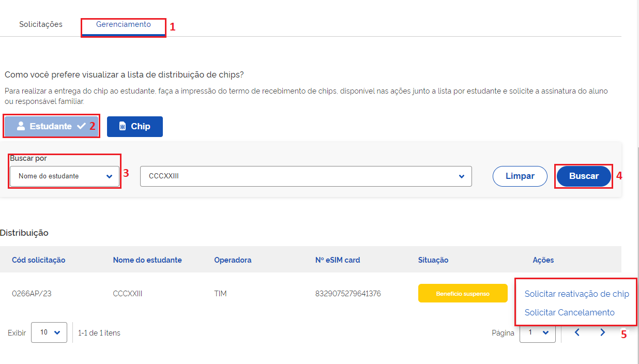The width and height of the screenshot is (639, 364).
Task: Open the "Buscar por" criteria dropdown
Action: (65, 176)
